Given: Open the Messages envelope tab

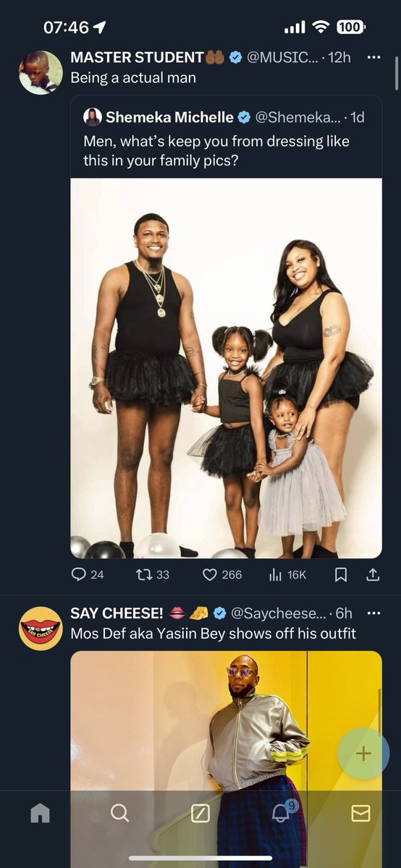Looking at the screenshot, I should [360, 814].
